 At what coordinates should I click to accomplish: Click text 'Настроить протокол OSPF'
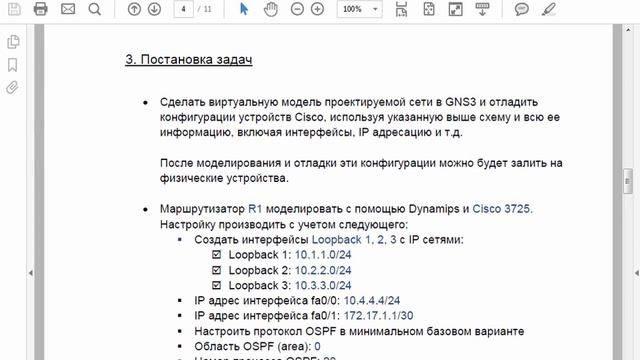pyautogui.click(x=266, y=331)
